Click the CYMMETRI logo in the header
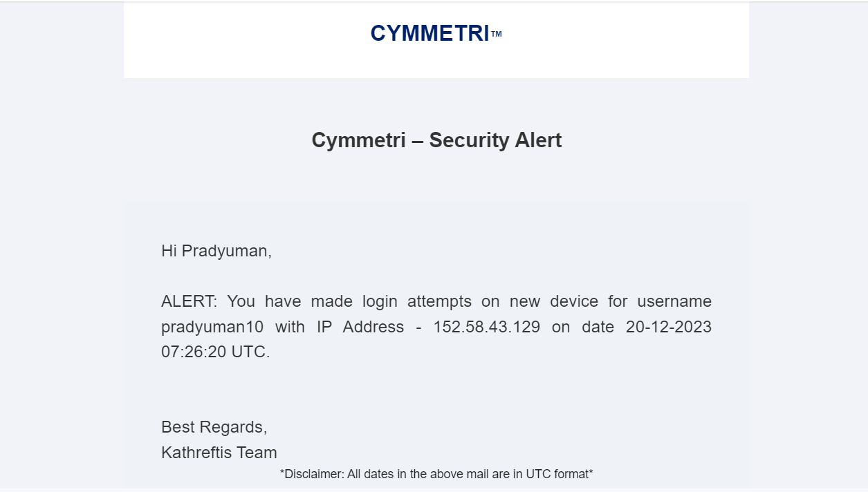This screenshot has height=492, width=868. tap(430, 33)
